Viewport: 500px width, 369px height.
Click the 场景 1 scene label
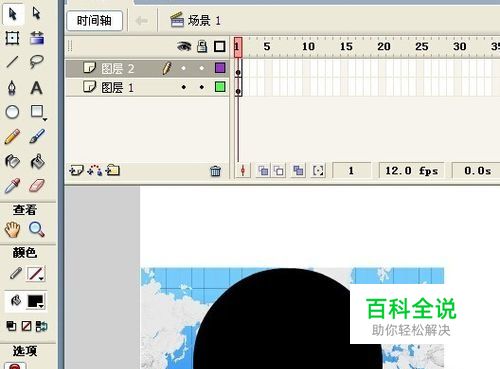coord(204,21)
